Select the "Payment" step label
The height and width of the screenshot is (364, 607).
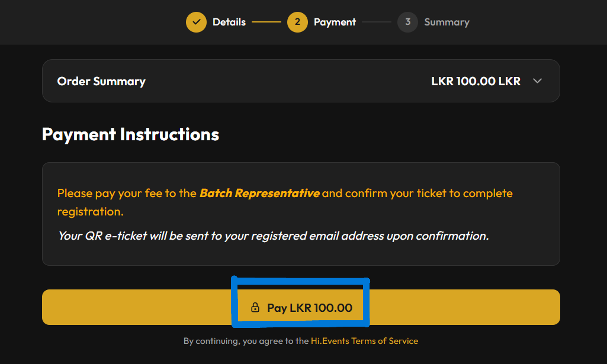click(x=335, y=22)
